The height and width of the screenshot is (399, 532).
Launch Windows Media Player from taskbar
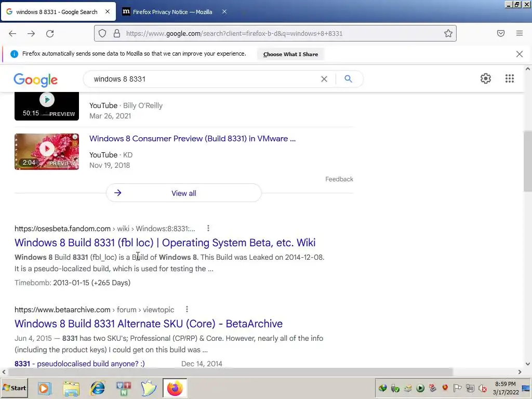tap(44, 388)
